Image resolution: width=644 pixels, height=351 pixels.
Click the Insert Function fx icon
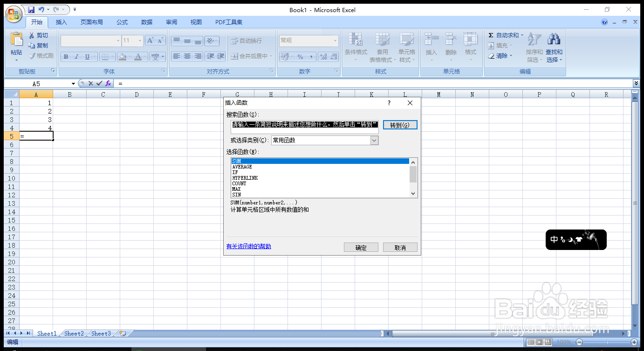pyautogui.click(x=109, y=83)
